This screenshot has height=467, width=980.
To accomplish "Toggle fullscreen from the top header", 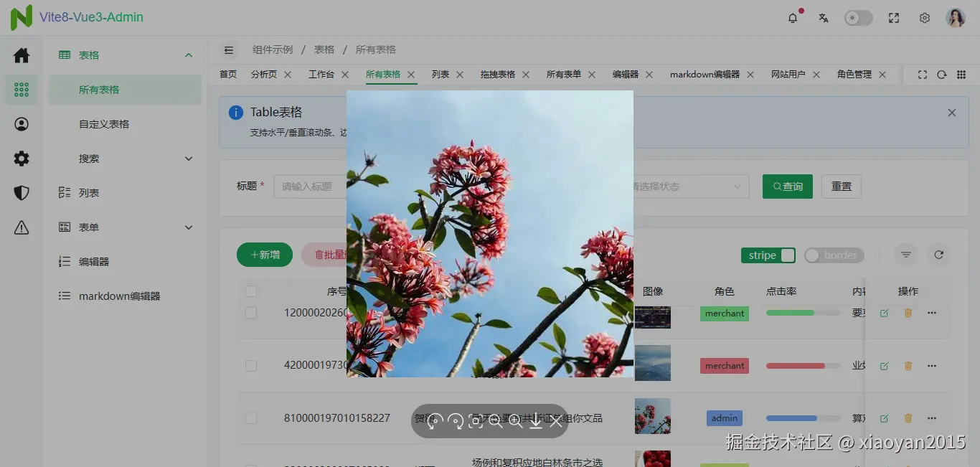I will click(x=894, y=18).
